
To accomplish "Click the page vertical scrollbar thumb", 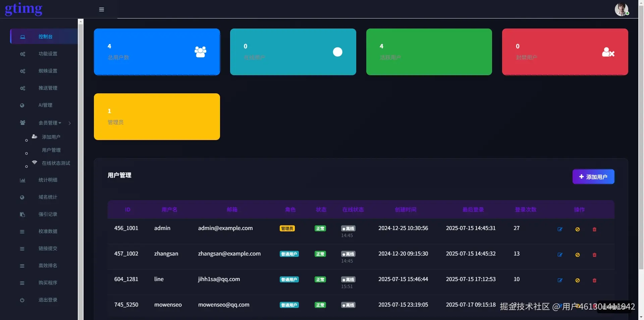I will coord(641,137).
